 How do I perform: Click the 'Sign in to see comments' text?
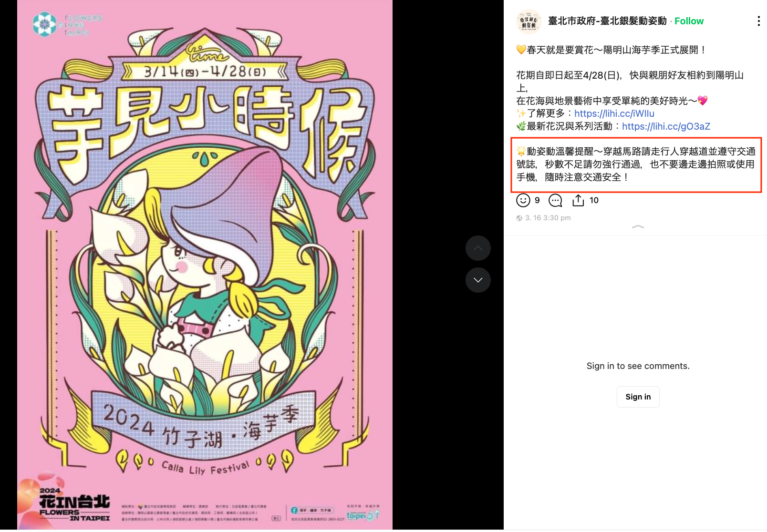638,366
